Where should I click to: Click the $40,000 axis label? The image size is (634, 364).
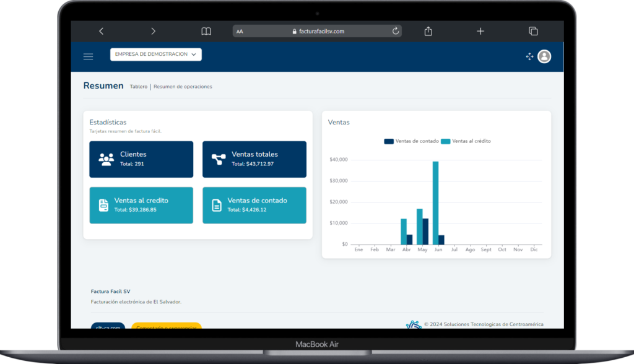pyautogui.click(x=339, y=159)
